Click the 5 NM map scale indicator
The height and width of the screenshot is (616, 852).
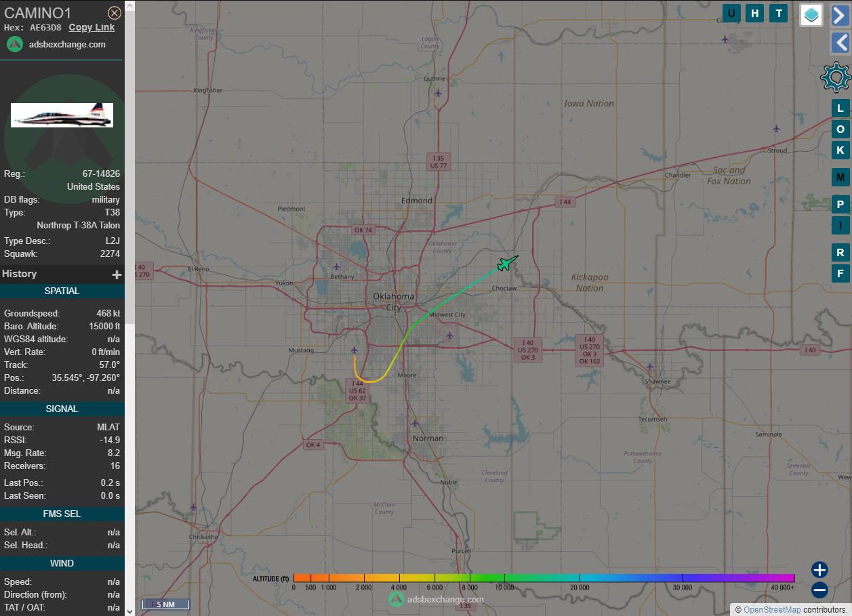point(165,604)
